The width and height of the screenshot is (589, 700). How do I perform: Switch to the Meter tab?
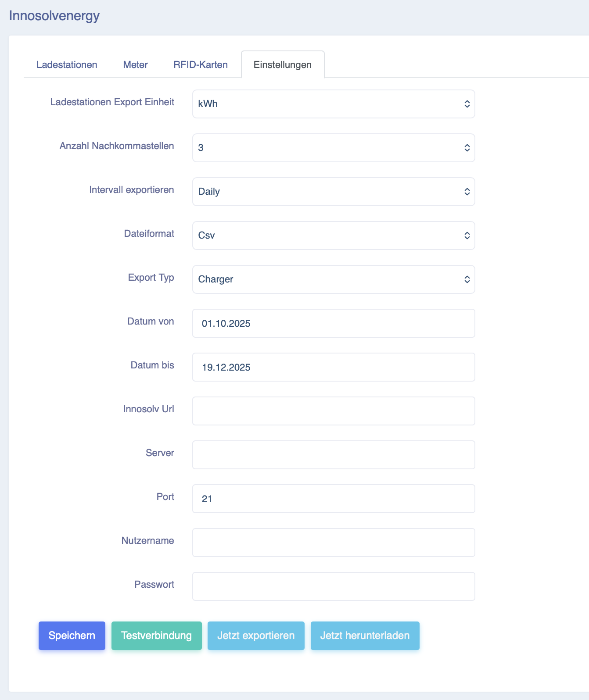pos(135,65)
